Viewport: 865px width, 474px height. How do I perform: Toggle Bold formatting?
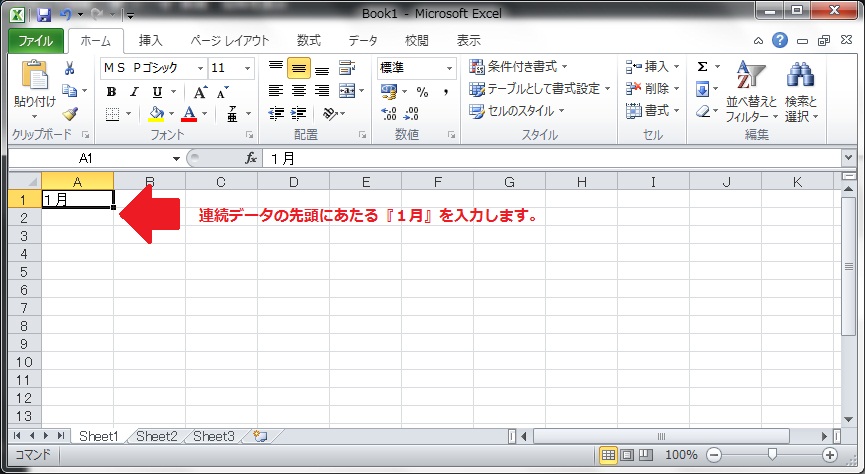[x=111, y=92]
